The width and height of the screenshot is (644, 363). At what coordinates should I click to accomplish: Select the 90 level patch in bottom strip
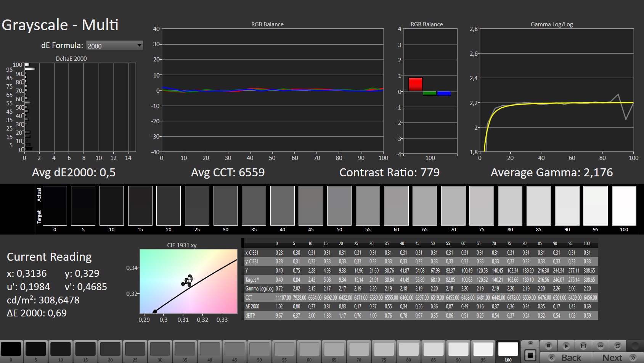[x=458, y=351]
